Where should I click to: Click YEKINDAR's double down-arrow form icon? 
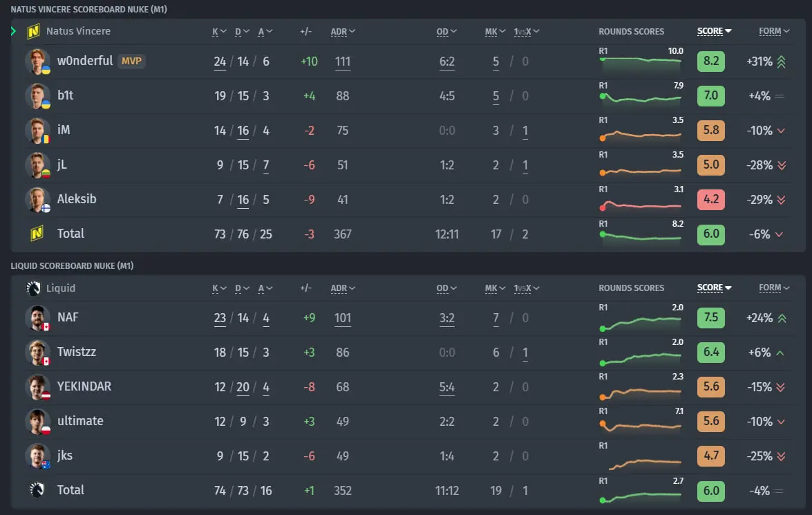[782, 387]
